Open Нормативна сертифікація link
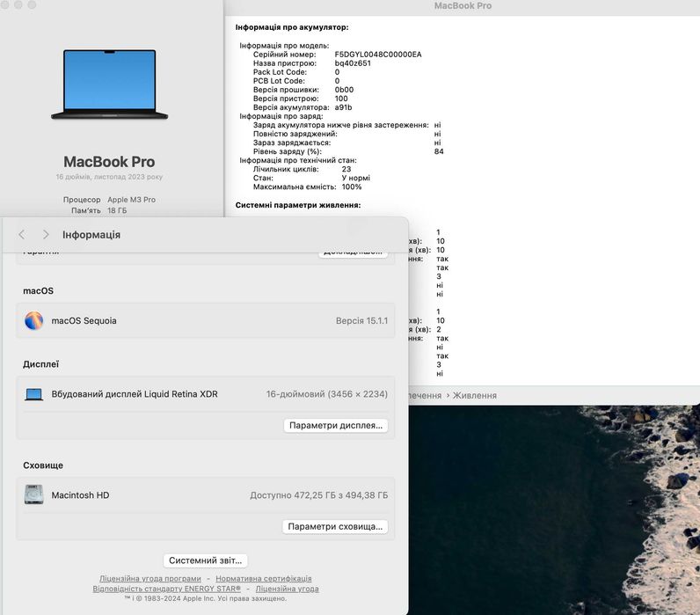Screen dimensions: 700x615 [x=264, y=578]
